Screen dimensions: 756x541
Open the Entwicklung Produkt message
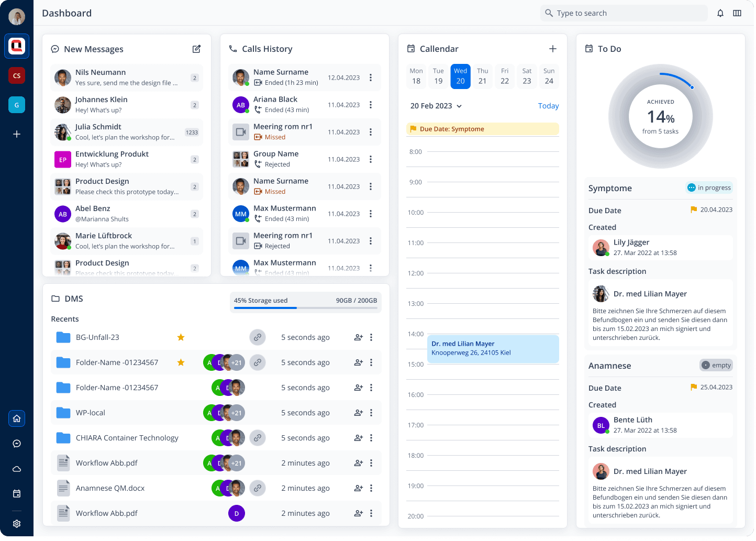click(127, 159)
